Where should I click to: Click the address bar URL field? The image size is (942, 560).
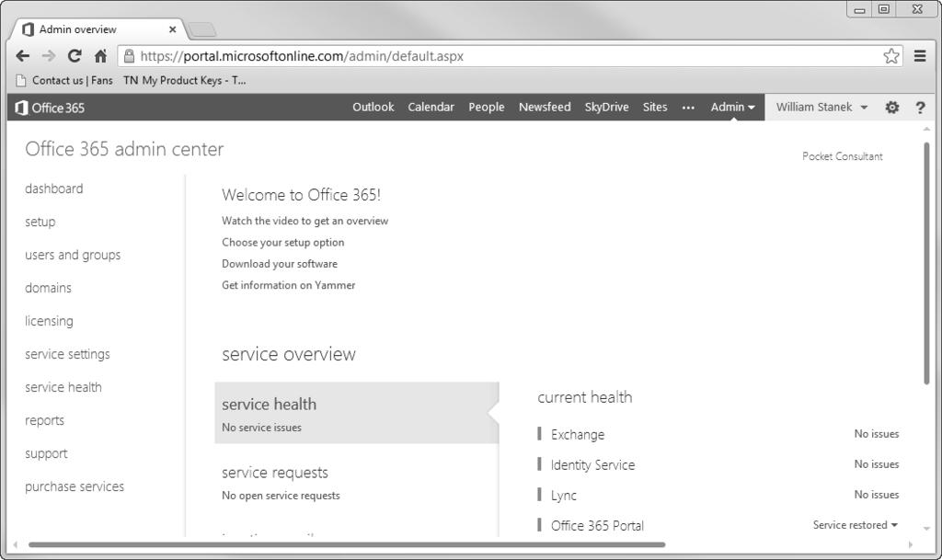[x=511, y=56]
